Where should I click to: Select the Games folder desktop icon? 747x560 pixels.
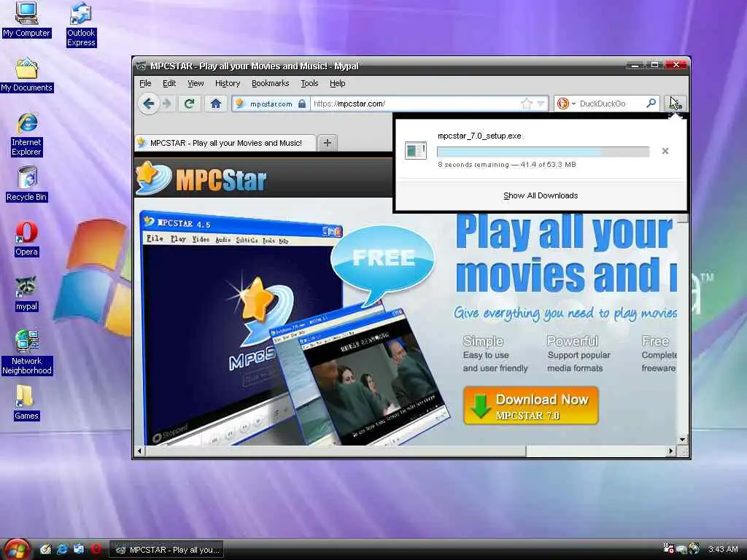point(26,402)
